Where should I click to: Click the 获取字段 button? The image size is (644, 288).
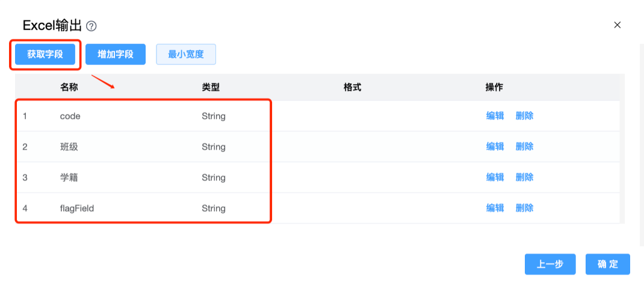pyautogui.click(x=45, y=54)
